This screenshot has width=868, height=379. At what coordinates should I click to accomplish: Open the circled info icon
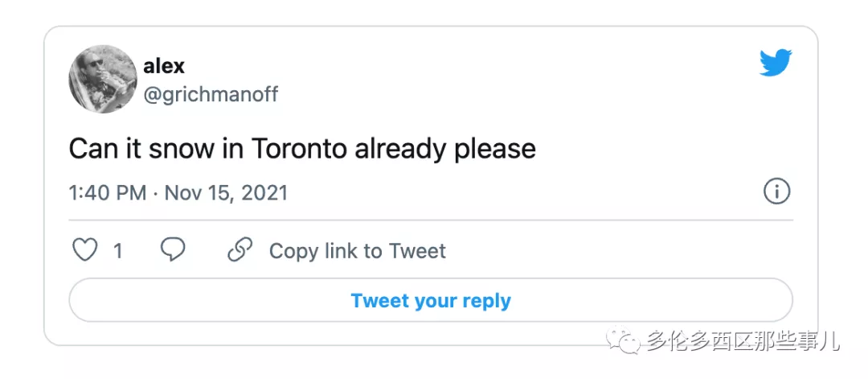pos(776,192)
